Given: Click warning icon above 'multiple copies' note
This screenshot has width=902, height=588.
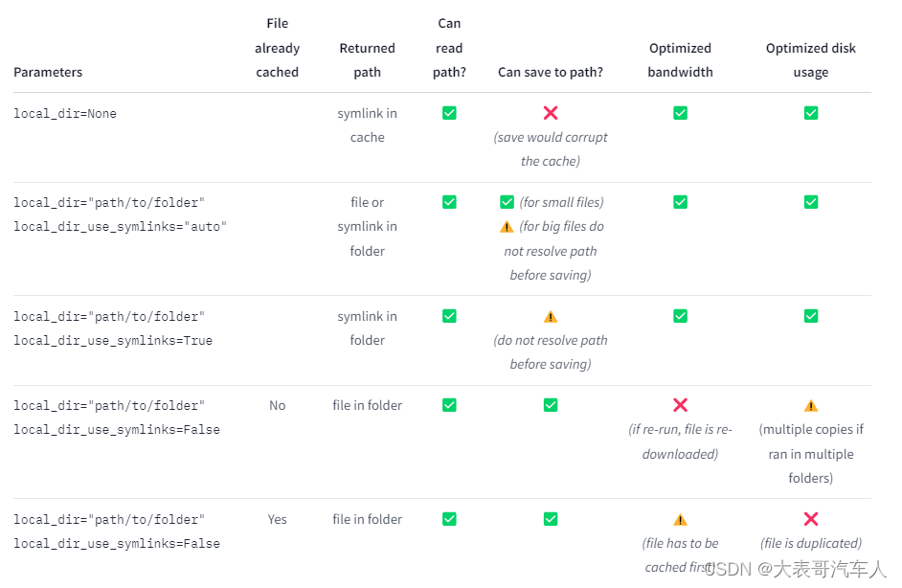Looking at the screenshot, I should pyautogui.click(x=811, y=405).
